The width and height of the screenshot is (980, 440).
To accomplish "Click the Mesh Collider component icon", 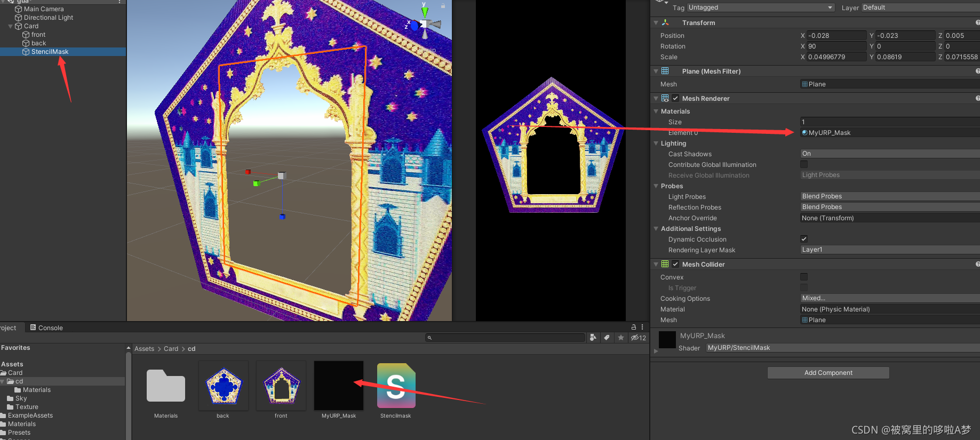I will pos(665,264).
